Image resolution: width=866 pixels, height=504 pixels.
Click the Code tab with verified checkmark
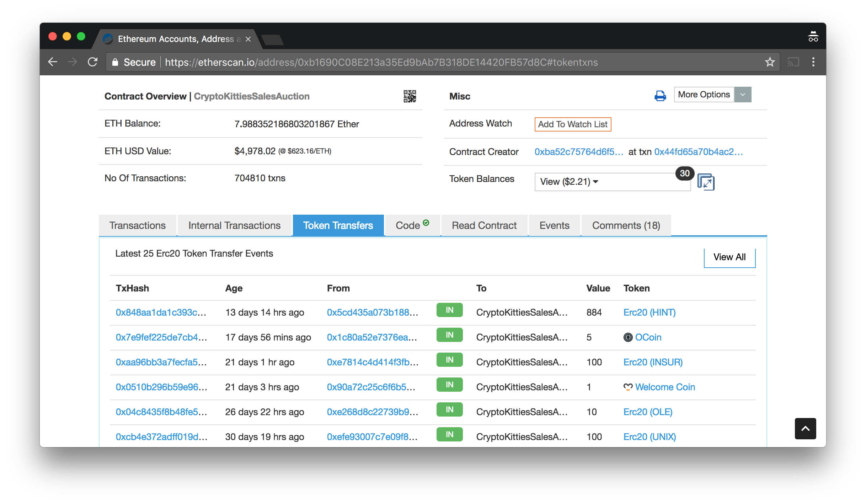pos(412,225)
